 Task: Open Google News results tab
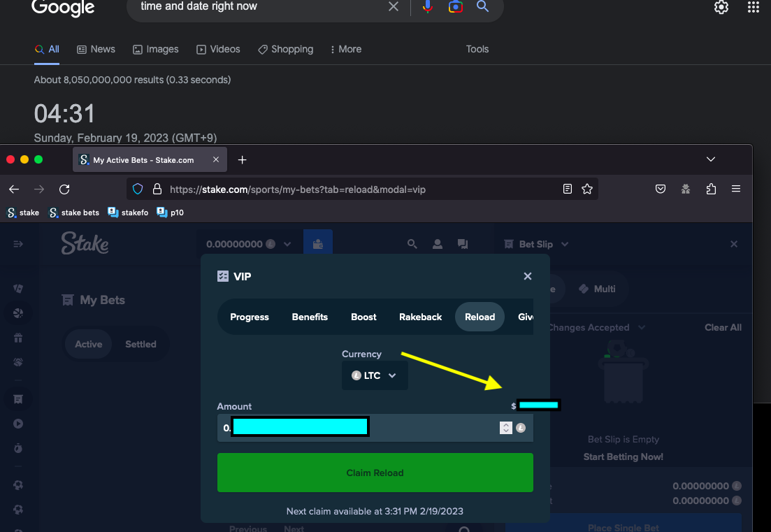click(x=96, y=49)
